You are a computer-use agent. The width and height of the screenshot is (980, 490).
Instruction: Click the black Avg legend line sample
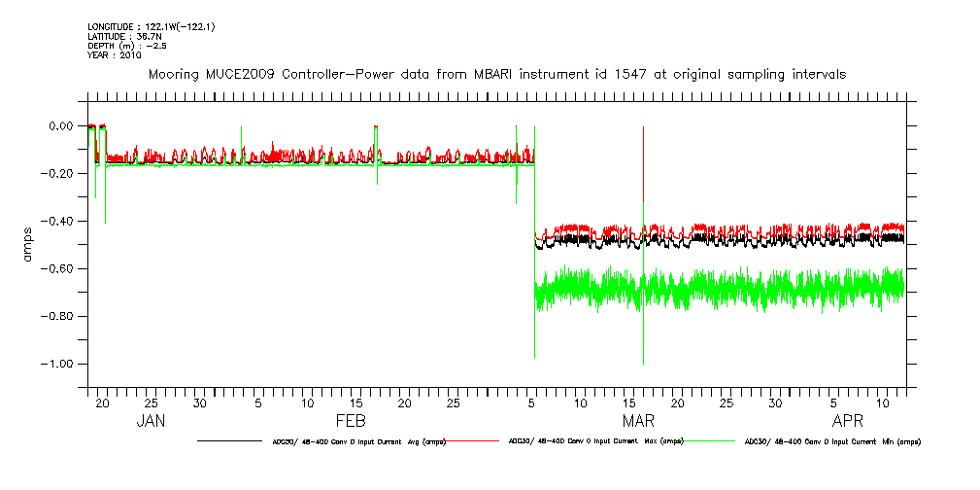(x=228, y=441)
